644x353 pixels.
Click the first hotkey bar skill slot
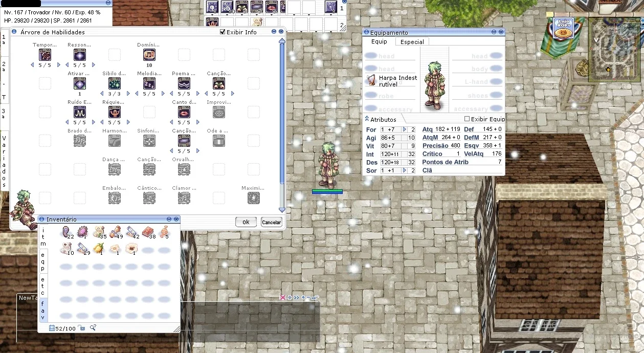coord(212,7)
